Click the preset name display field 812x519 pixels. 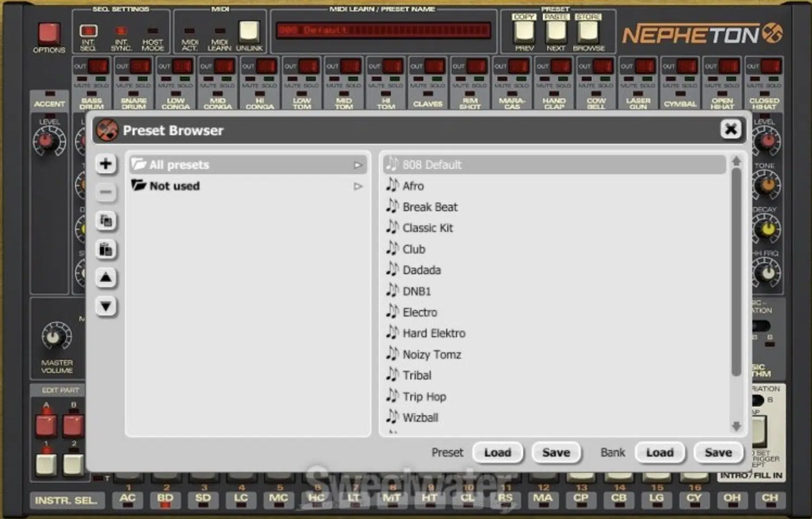(x=383, y=30)
